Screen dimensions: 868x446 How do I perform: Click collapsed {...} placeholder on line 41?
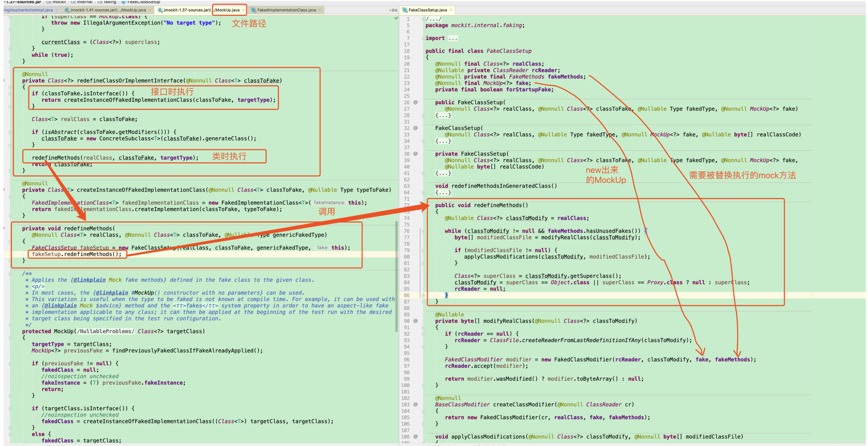click(x=443, y=173)
